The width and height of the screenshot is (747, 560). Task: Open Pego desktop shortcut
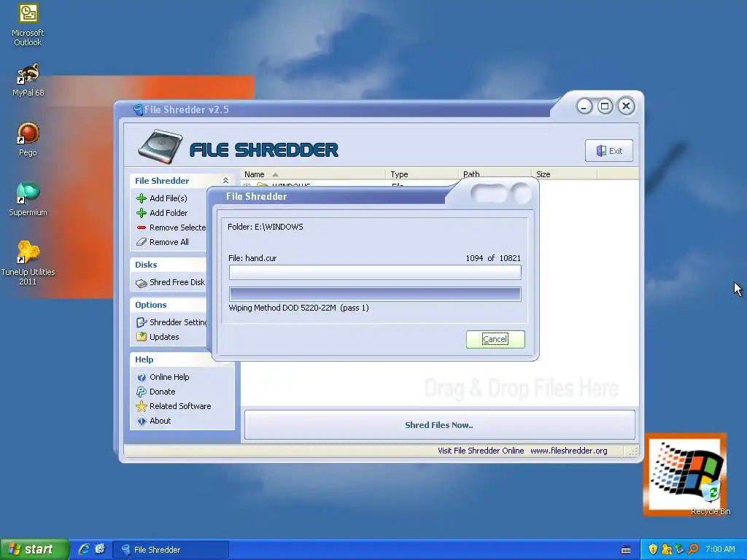point(28,139)
